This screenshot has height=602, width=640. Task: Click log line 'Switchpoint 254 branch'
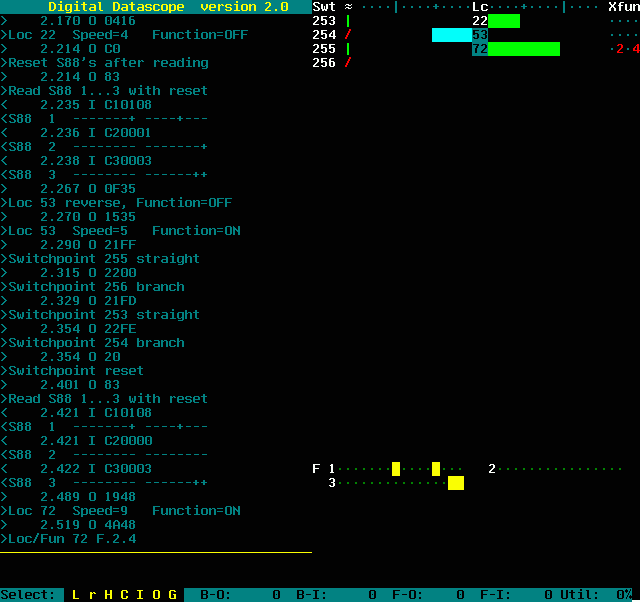point(92,343)
